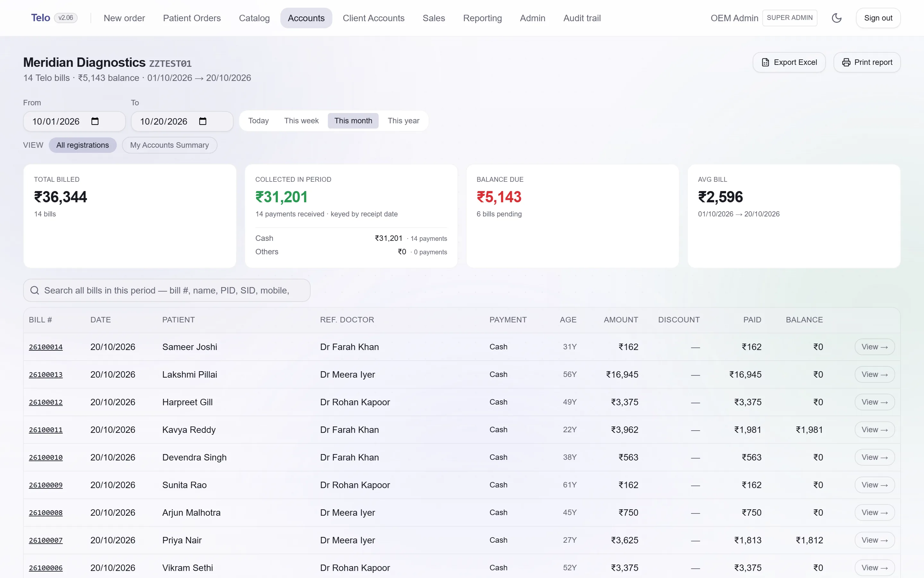The width and height of the screenshot is (924, 578).
Task: Open bill number 26100011
Action: [x=46, y=430]
